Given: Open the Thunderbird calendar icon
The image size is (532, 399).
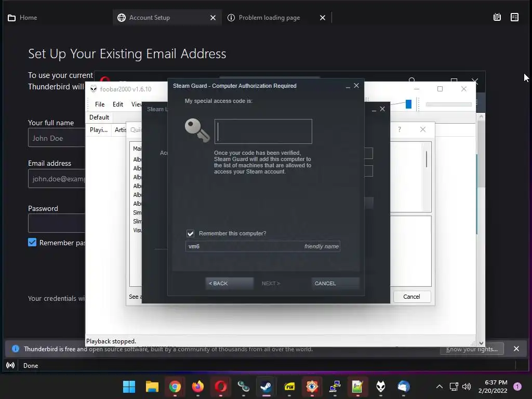Looking at the screenshot, I should [497, 17].
